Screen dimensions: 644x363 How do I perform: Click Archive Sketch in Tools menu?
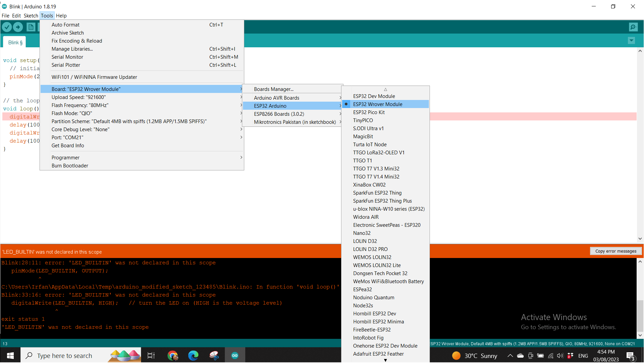click(x=142, y=33)
